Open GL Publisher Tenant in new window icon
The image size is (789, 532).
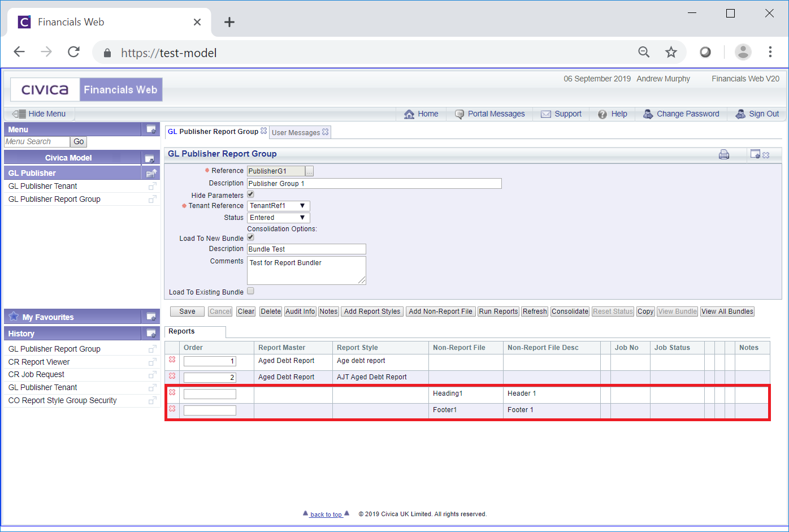[x=152, y=186]
